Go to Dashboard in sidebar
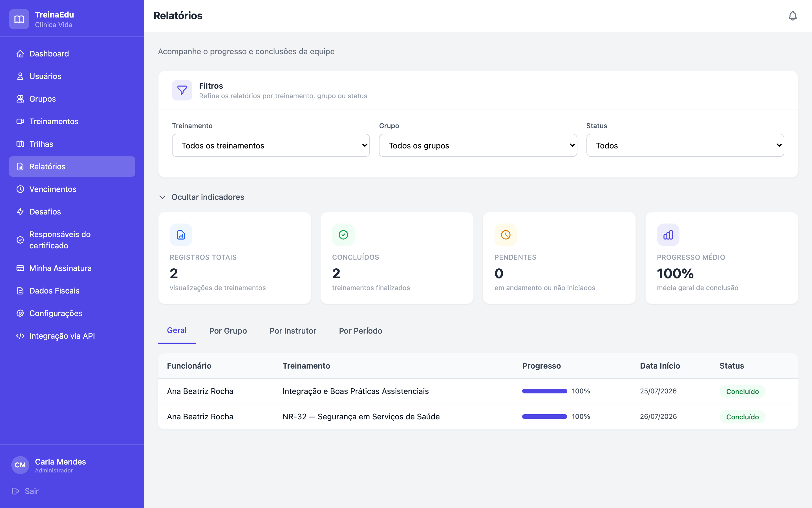This screenshot has height=508, width=812. 72,54
